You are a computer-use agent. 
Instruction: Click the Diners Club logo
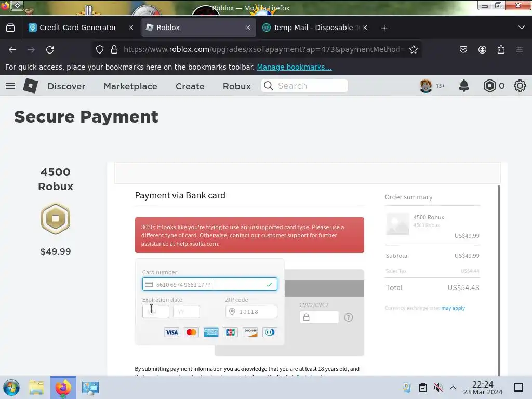click(270, 332)
